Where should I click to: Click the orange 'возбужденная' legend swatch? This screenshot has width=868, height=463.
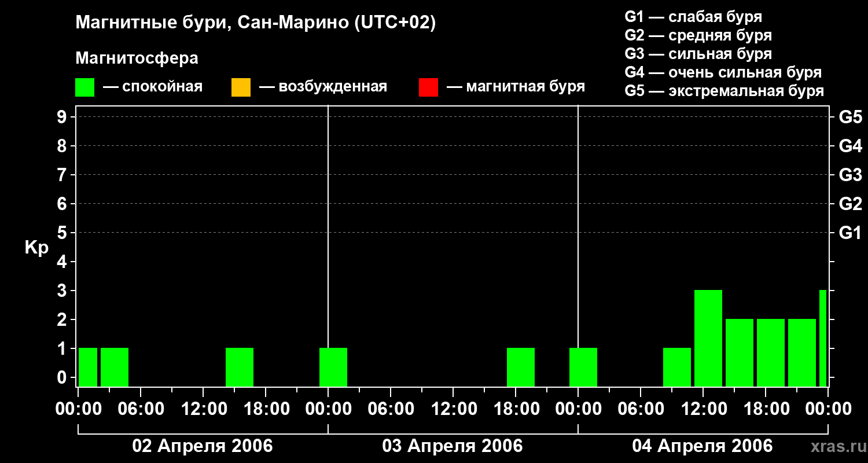[x=241, y=87]
